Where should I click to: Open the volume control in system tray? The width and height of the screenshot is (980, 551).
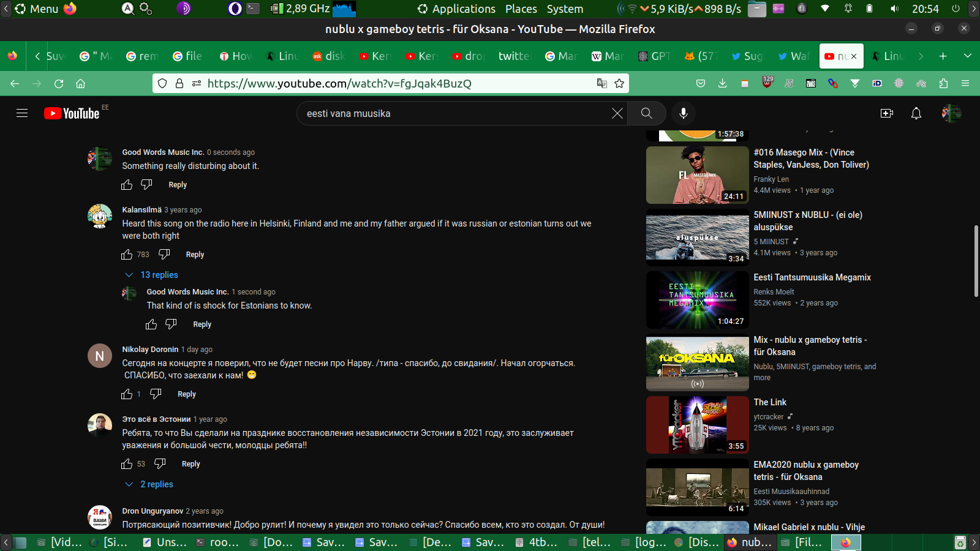pyautogui.click(x=895, y=9)
